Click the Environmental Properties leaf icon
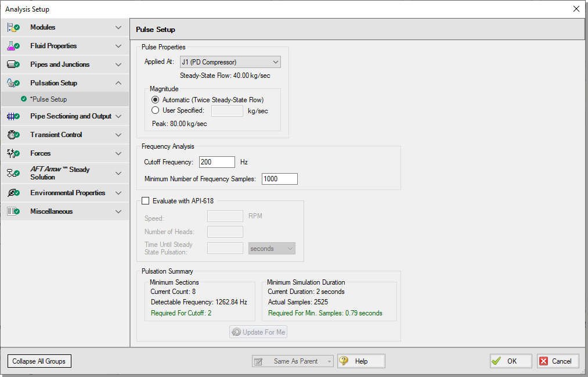 [x=13, y=193]
